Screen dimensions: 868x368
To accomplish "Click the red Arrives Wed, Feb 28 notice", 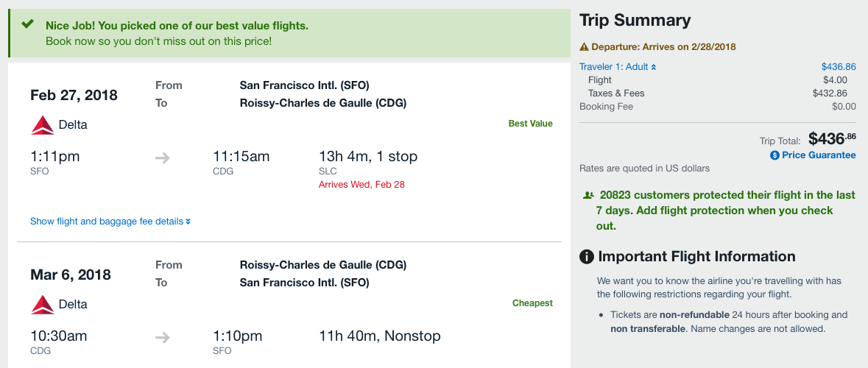I will (x=361, y=185).
